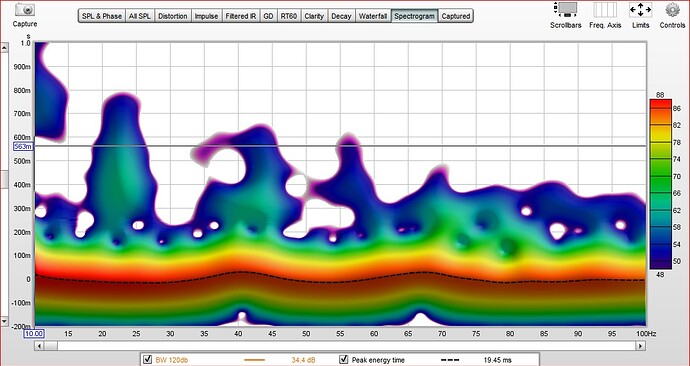The height and width of the screenshot is (366, 690).
Task: Open the Distortion graph tab
Action: tap(172, 16)
